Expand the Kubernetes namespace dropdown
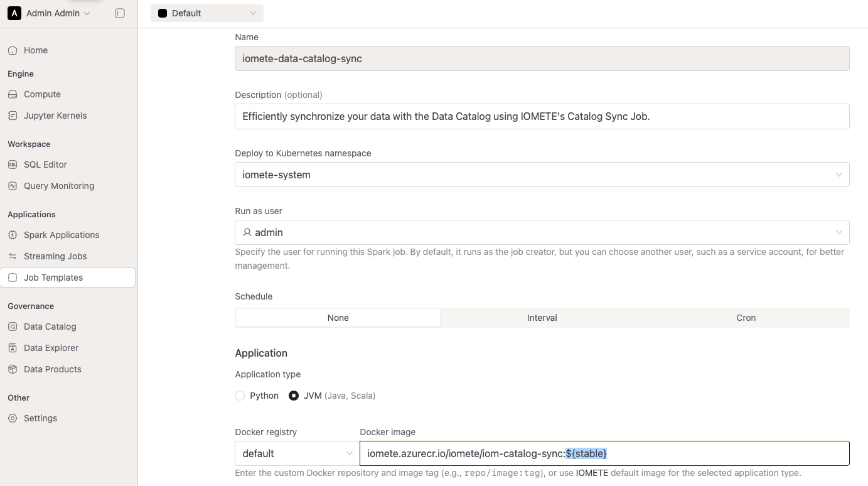 click(x=542, y=175)
